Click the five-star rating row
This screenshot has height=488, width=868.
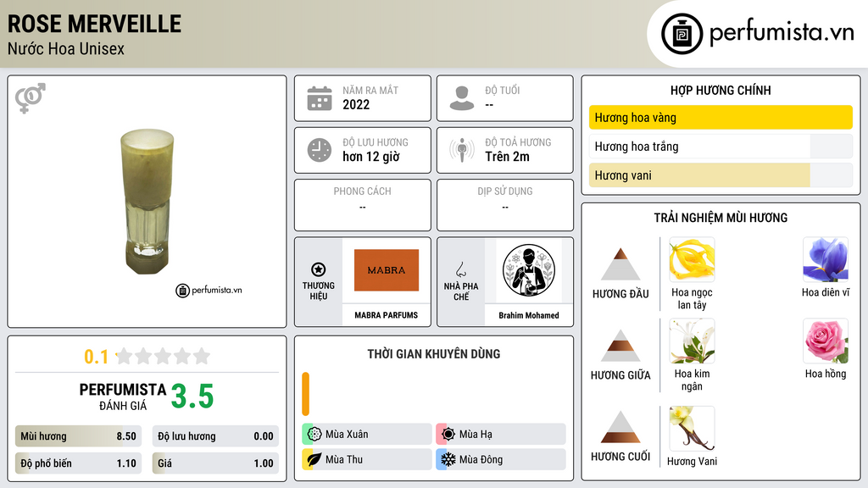tap(163, 356)
